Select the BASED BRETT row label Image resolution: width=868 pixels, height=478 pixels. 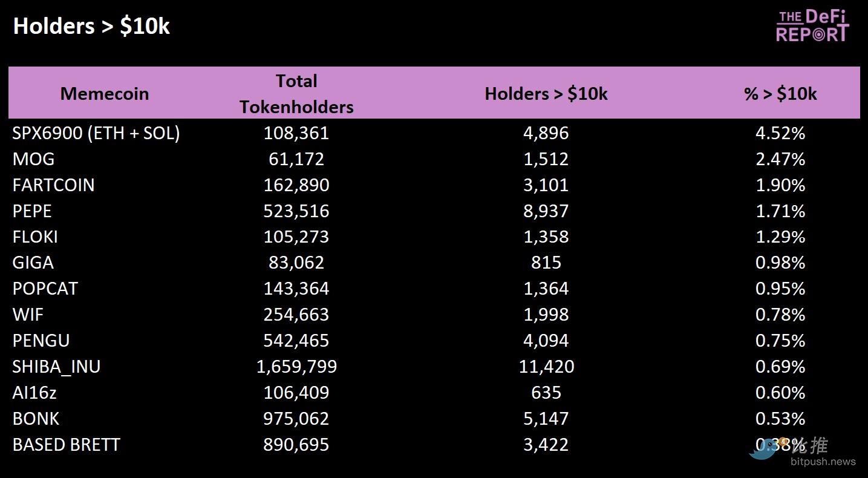[x=67, y=445]
